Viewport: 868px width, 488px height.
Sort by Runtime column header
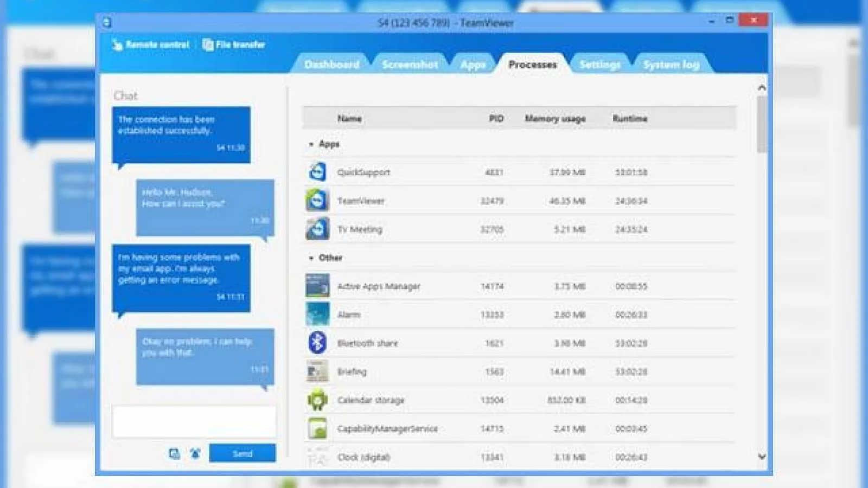point(630,118)
